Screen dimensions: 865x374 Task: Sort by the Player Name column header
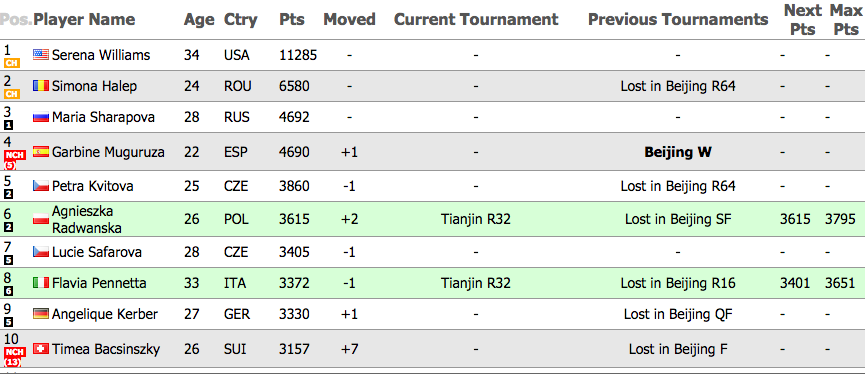point(84,19)
